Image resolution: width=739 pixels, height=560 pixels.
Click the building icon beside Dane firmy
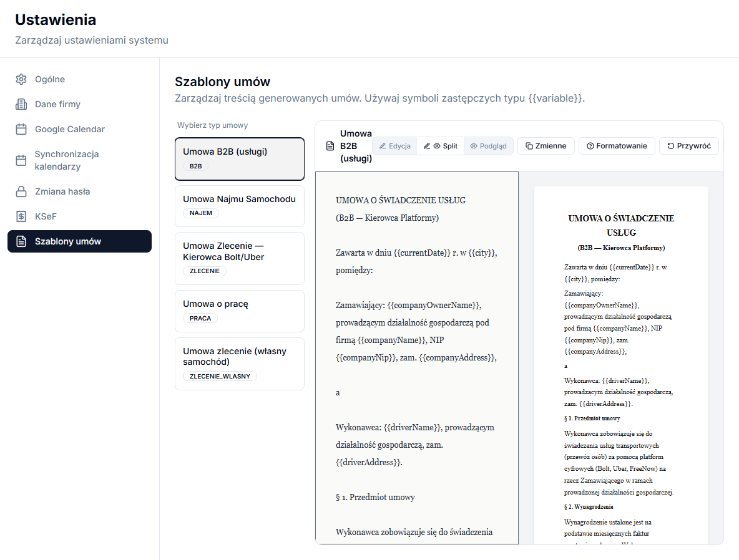21,104
